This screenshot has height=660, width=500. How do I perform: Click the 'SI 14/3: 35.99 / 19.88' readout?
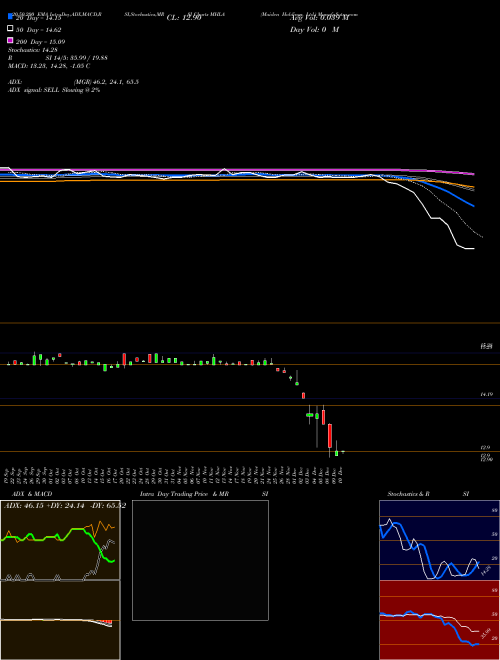click(77, 58)
